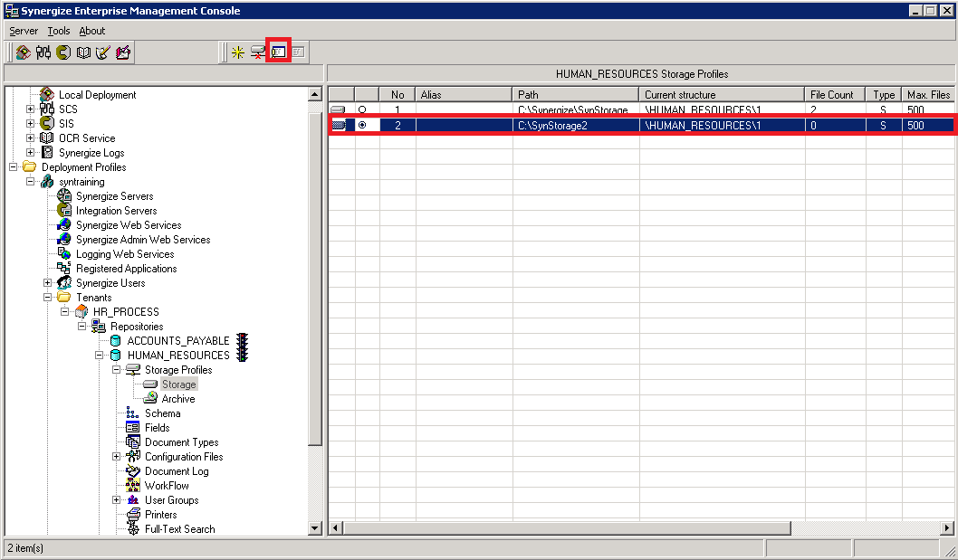Click the tree panel scroll up arrow
The image size is (958, 560).
[315, 94]
